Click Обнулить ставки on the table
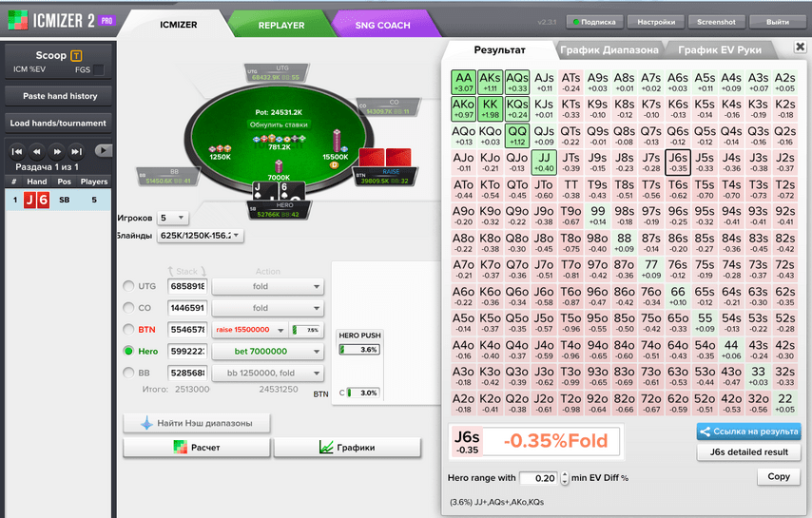The height and width of the screenshot is (518, 812). [x=279, y=125]
